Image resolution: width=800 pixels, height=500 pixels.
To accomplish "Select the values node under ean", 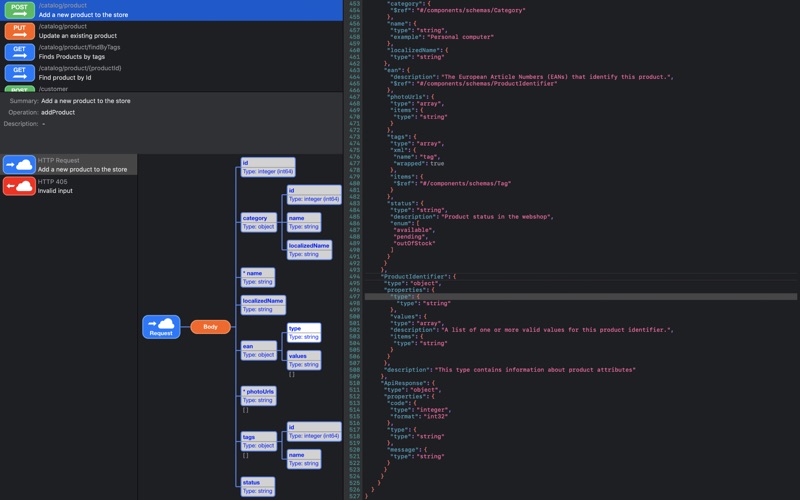I will pyautogui.click(x=304, y=360).
